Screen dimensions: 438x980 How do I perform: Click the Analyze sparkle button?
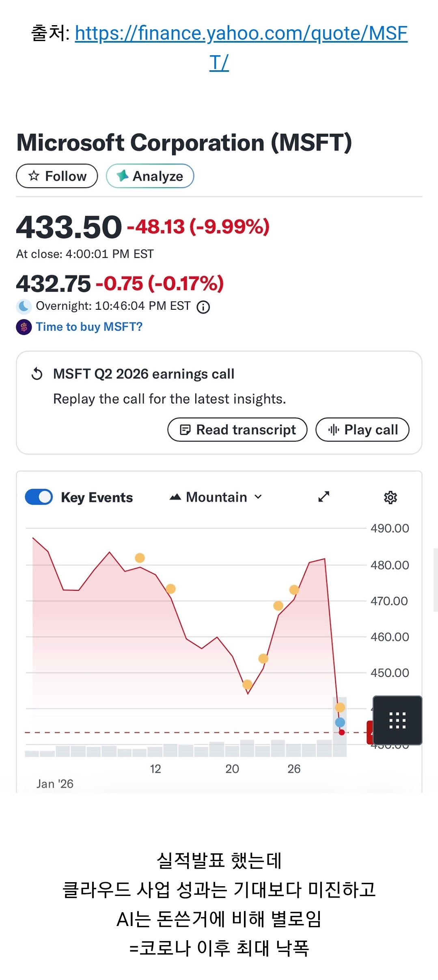[x=150, y=176]
